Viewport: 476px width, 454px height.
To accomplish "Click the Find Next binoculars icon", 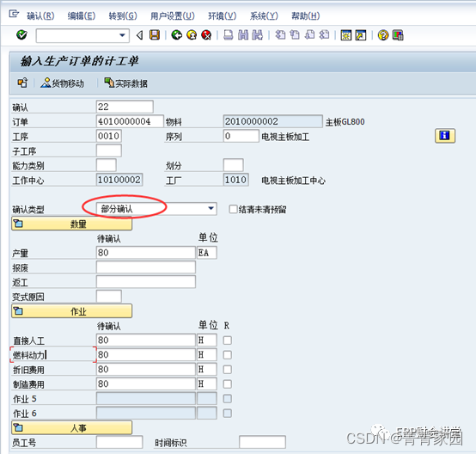I will point(258,35).
